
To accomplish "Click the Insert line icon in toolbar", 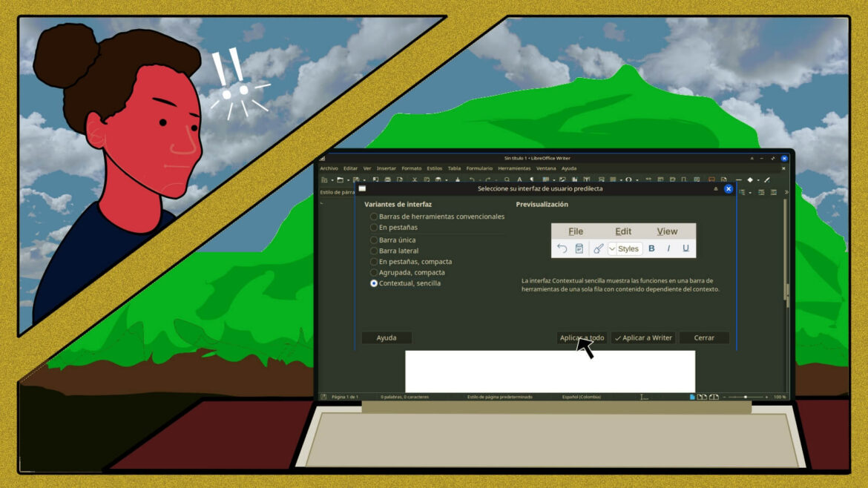I will click(x=739, y=179).
